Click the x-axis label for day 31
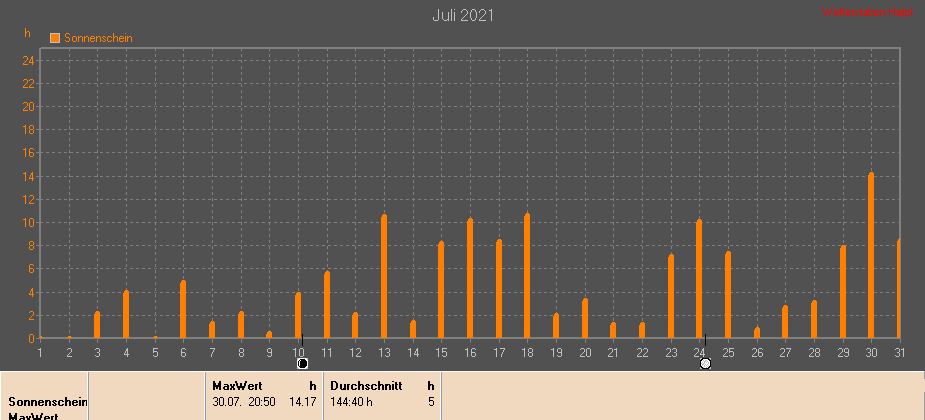Viewport: 925px width, 420px height. (x=900, y=353)
